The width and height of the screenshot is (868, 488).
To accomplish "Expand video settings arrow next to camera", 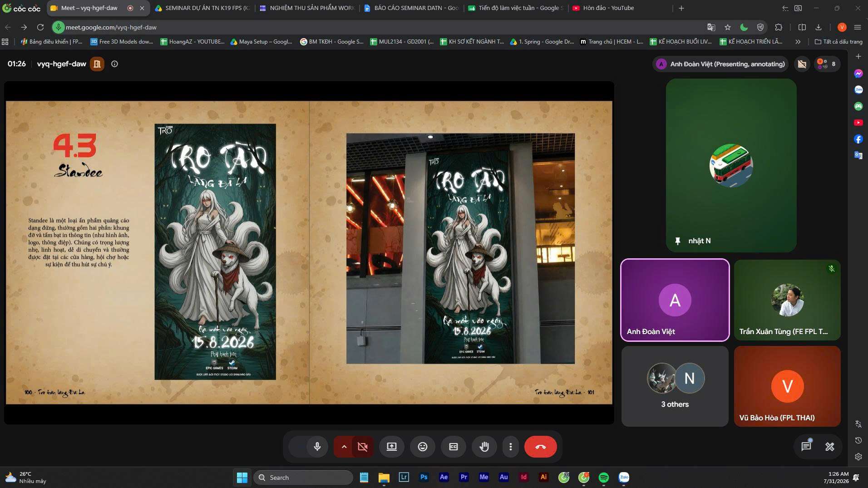I will [344, 447].
